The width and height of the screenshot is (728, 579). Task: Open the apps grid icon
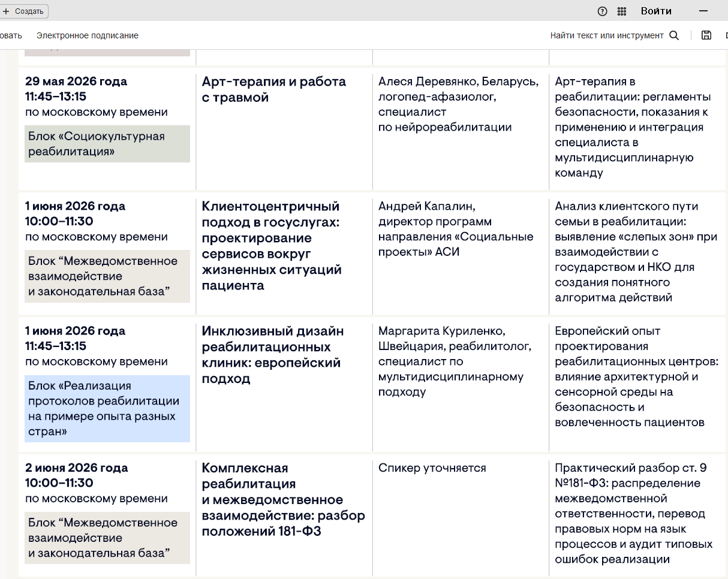pos(622,11)
